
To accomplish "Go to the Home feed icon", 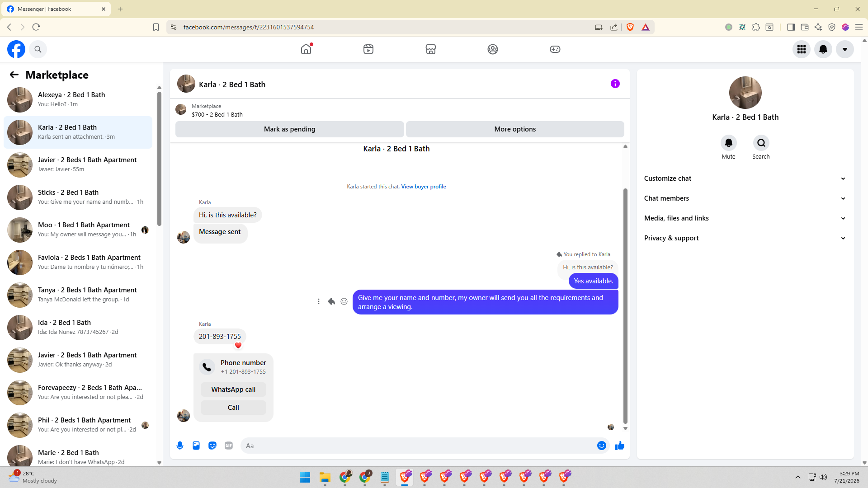I will pyautogui.click(x=306, y=49).
